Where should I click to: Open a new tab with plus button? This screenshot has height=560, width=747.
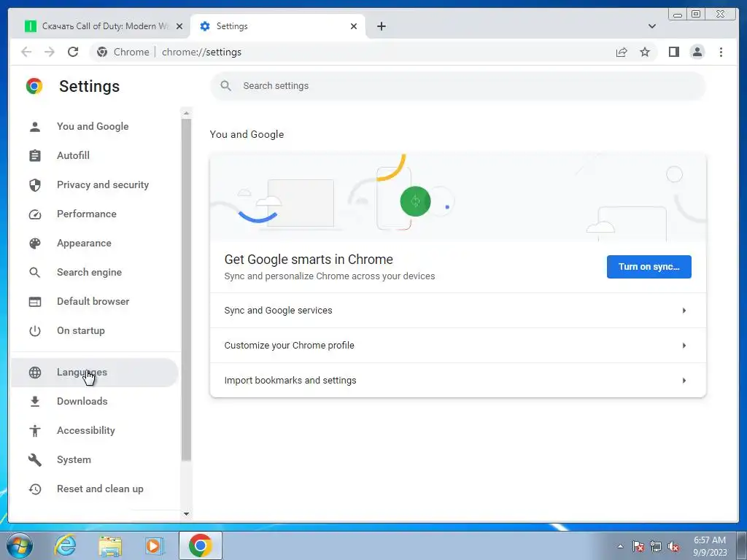(x=381, y=26)
